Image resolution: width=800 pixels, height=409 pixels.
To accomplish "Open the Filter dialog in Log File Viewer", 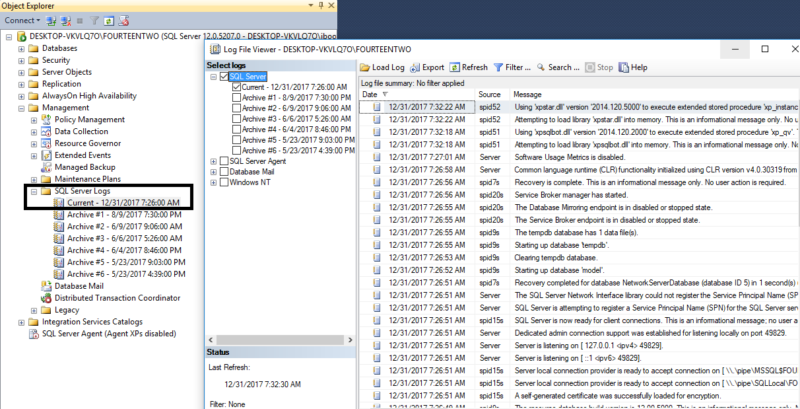I will (x=512, y=67).
